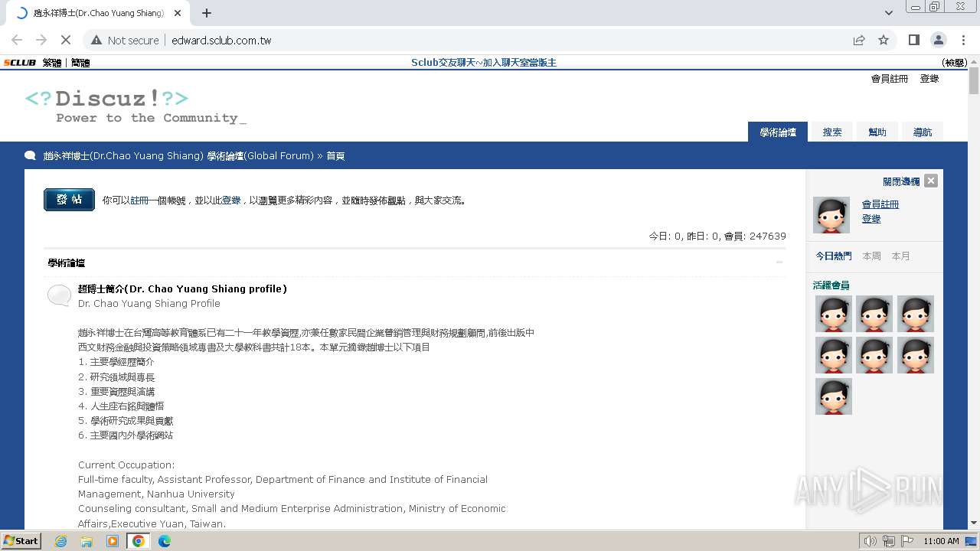The height and width of the screenshot is (551, 980).
Task: Select the active Chrome tab
Action: (x=100, y=13)
